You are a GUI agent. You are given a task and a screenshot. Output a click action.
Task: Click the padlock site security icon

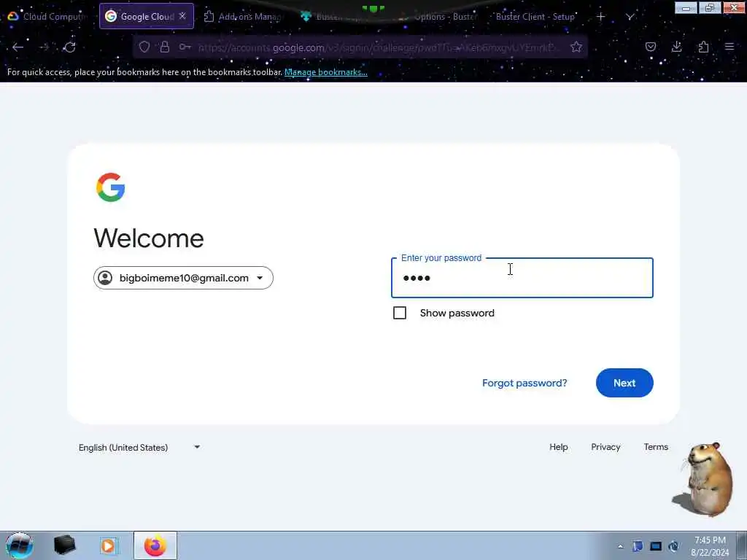coord(165,47)
